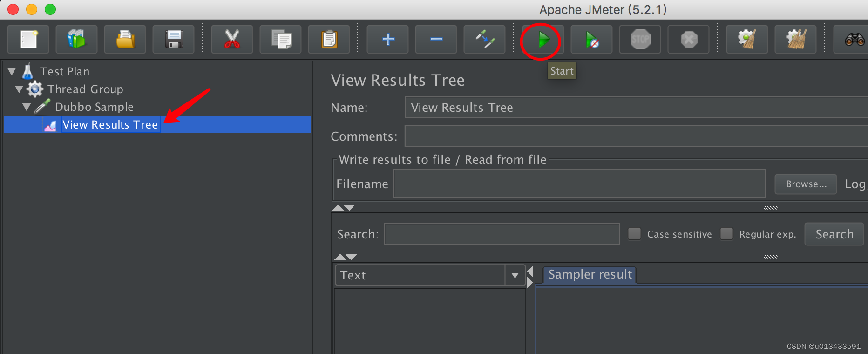Screen dimensions: 868x354
Task: Clear all results with double broom icon
Action: pos(796,39)
